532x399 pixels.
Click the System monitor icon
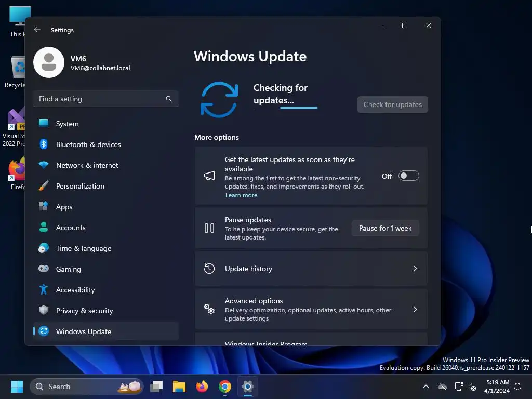click(x=44, y=124)
